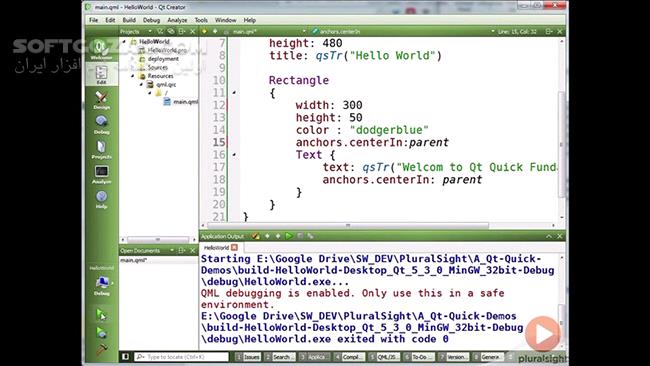Viewport: 650px width, 366px height.
Task: Click the green Run button in sidebar
Action: tap(101, 314)
